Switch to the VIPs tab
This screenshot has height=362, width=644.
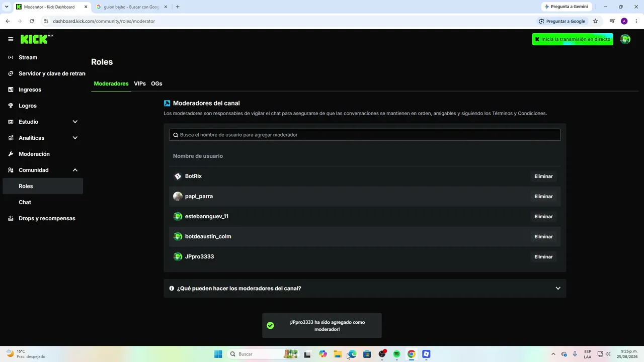tap(140, 83)
